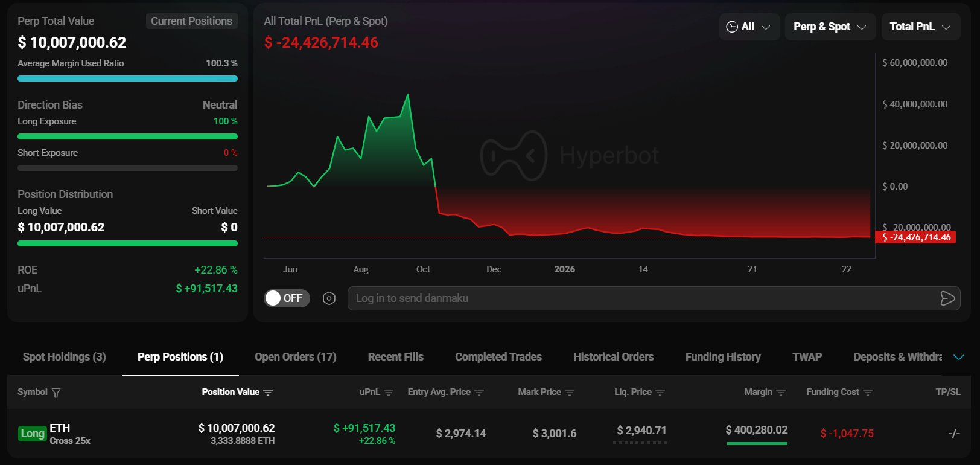The width and height of the screenshot is (980, 465).
Task: Open the Total PnL dropdown
Action: click(920, 27)
